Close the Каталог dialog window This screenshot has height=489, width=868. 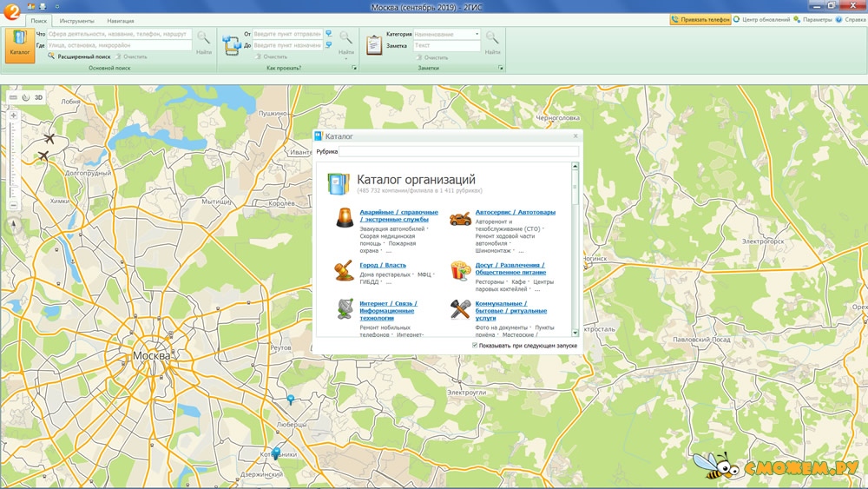pyautogui.click(x=575, y=135)
